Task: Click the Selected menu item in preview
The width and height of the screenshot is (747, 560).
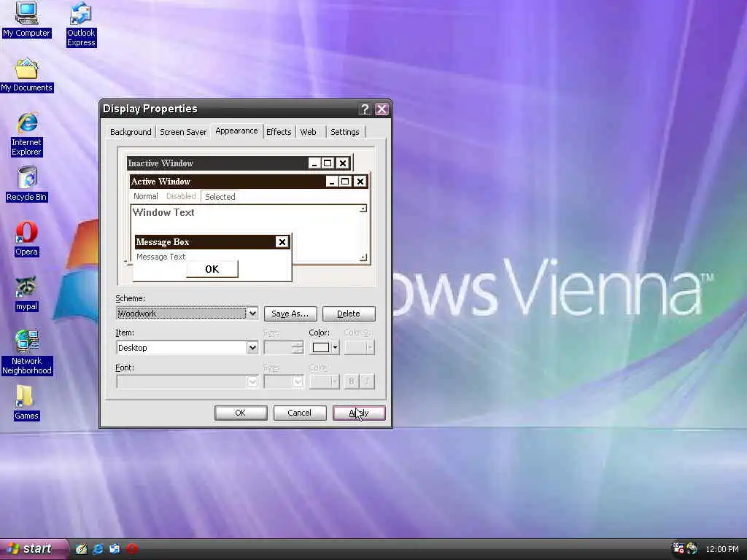Action: point(220,197)
